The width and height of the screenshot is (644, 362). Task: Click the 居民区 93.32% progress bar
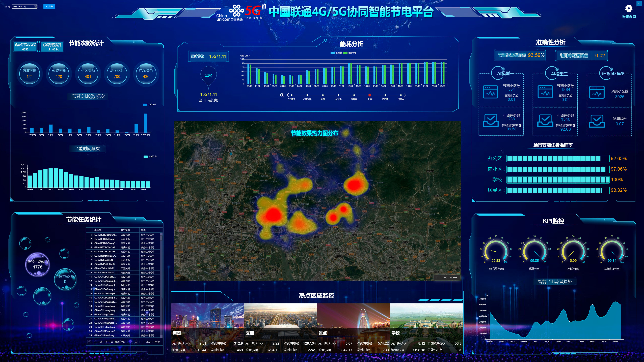click(x=558, y=190)
